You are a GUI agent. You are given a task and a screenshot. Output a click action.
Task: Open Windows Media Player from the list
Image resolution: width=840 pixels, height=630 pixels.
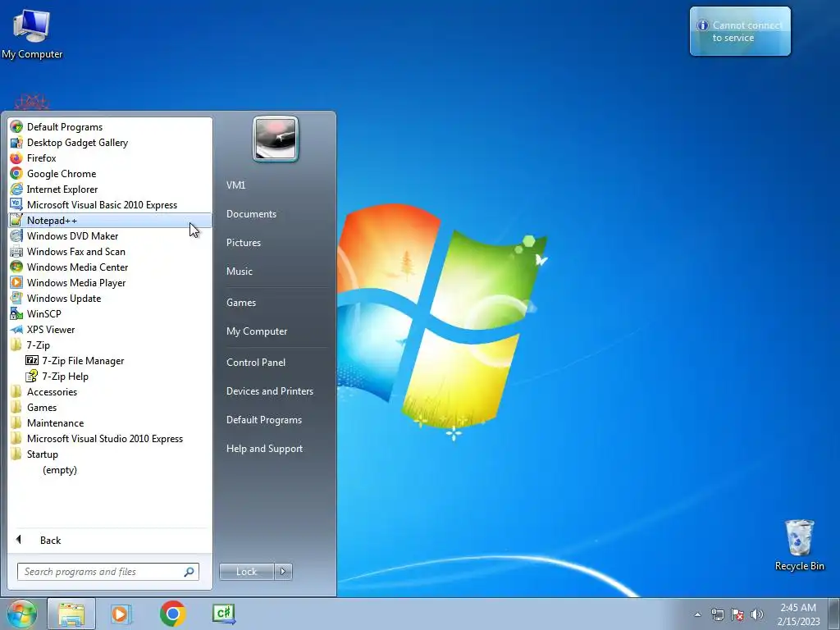point(110,282)
